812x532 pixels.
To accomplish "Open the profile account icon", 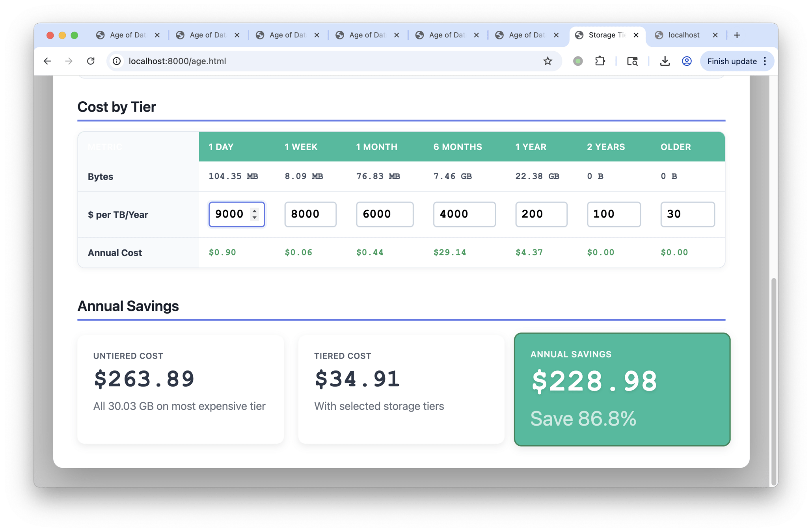I will tap(686, 61).
